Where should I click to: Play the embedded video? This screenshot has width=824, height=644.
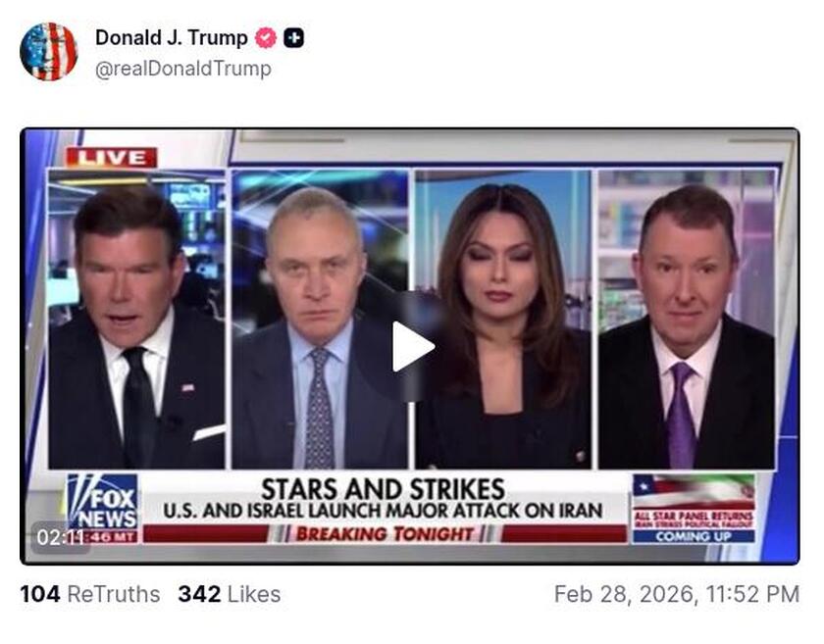pos(413,347)
